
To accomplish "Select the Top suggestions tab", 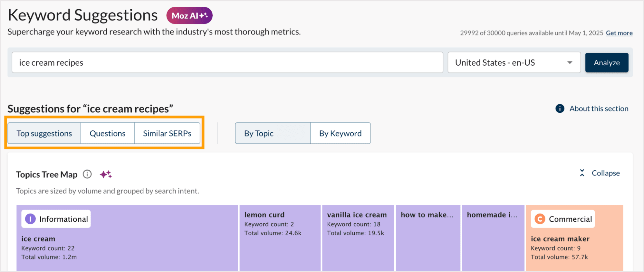I will click(x=44, y=133).
